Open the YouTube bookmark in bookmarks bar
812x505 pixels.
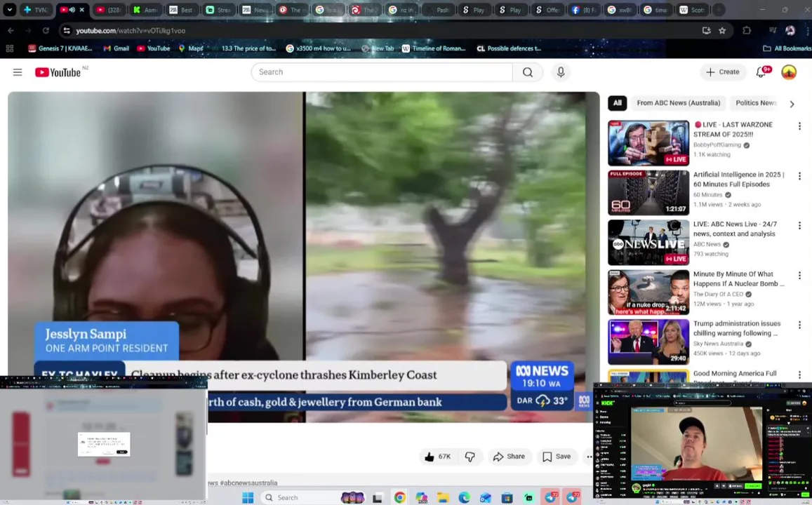point(154,48)
